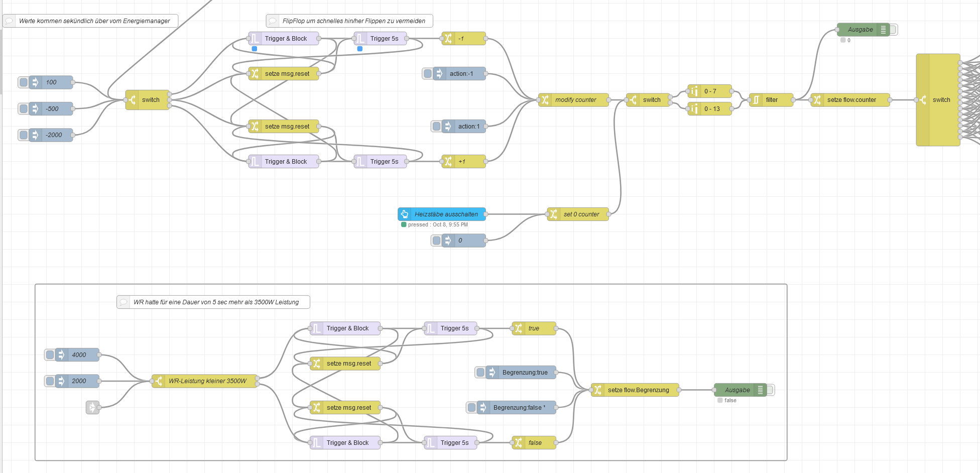
Task: Click the input port of setze flow.Begrenzung node
Action: (591, 390)
